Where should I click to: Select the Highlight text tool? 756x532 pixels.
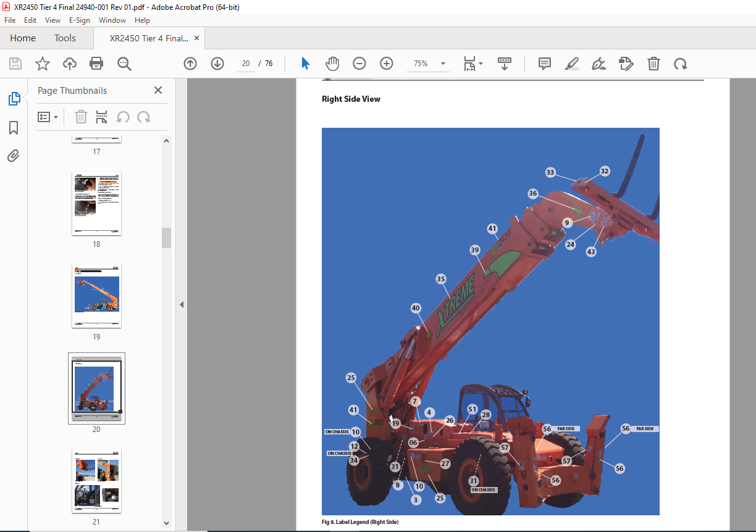[572, 64]
